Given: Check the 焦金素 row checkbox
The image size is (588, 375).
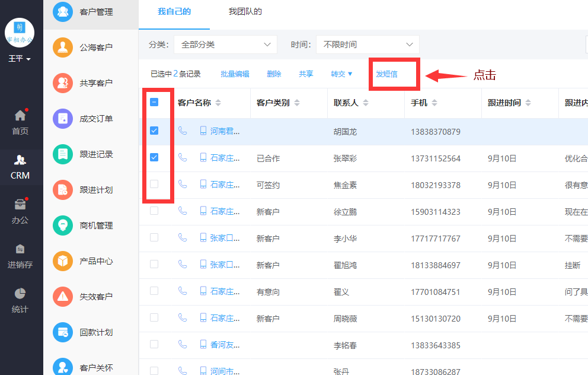Looking at the screenshot, I should (x=154, y=184).
